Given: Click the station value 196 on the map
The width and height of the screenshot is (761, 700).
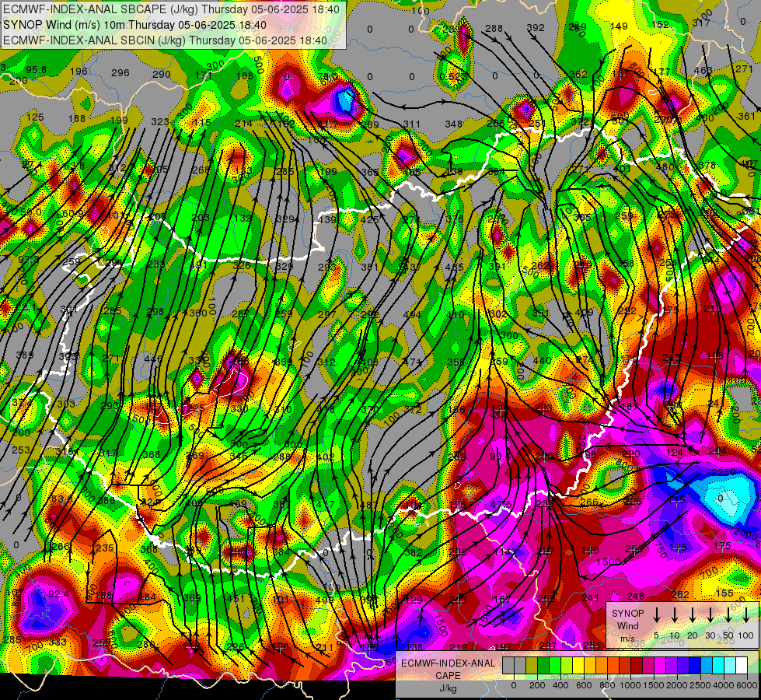Looking at the screenshot, I should (x=79, y=72).
